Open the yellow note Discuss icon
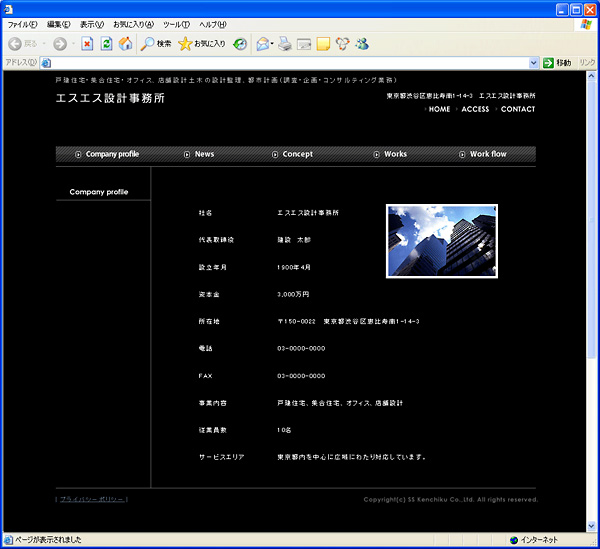The width and height of the screenshot is (600, 549). point(323,44)
